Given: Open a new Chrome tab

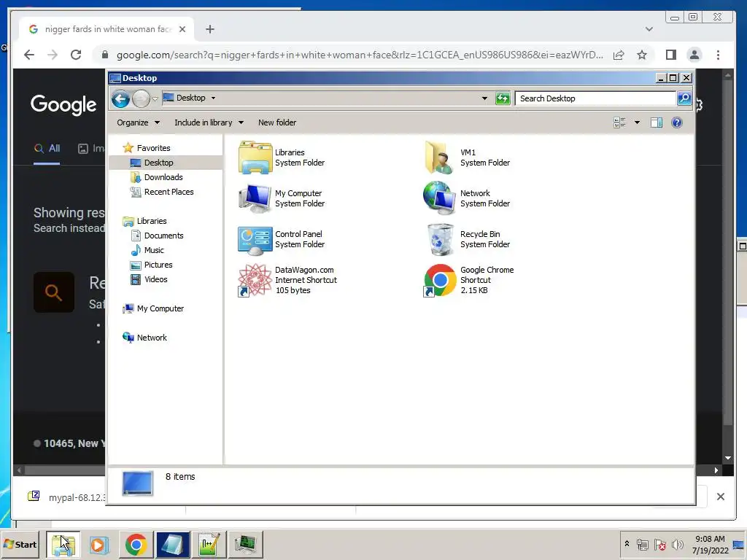Looking at the screenshot, I should coord(210,29).
